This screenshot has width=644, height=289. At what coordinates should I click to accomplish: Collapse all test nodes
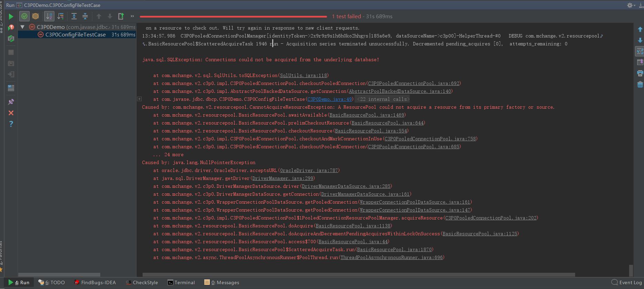[85, 16]
